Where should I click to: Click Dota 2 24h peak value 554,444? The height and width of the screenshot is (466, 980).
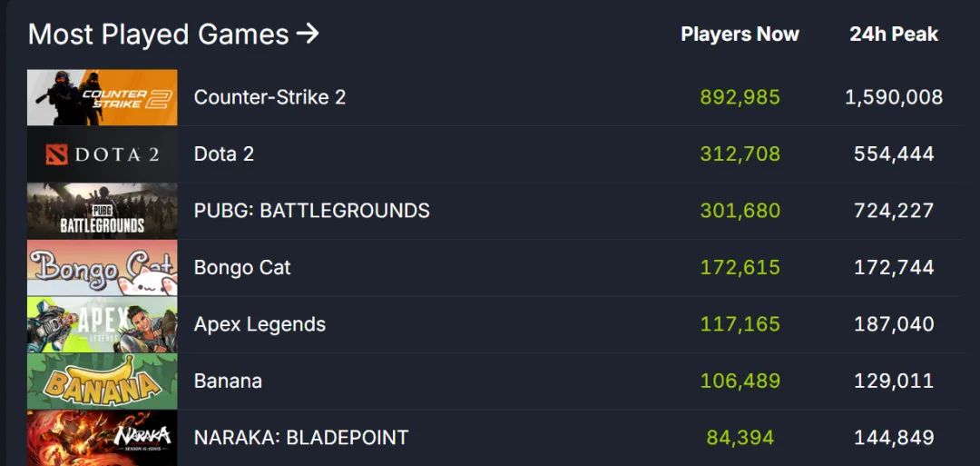click(894, 154)
